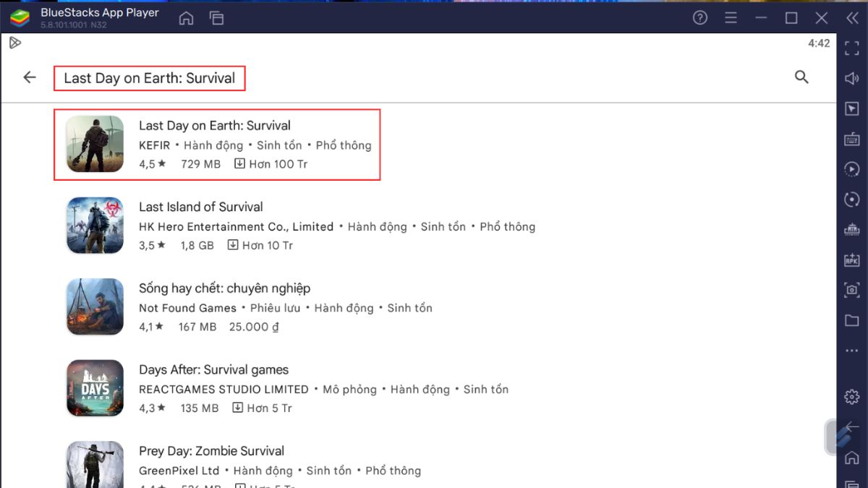Click the 4:42 clock in status bar
Image resolution: width=868 pixels, height=488 pixels.
coord(819,43)
